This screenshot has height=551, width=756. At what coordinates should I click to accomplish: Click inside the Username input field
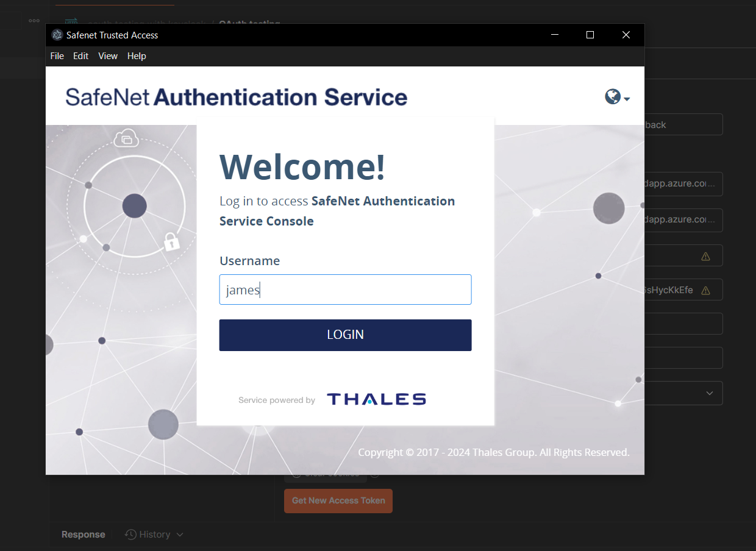[345, 290]
